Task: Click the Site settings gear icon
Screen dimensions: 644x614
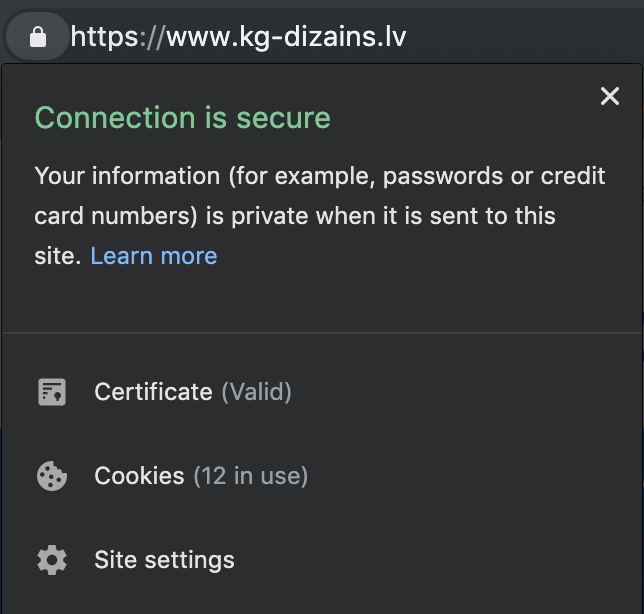Action: click(51, 560)
